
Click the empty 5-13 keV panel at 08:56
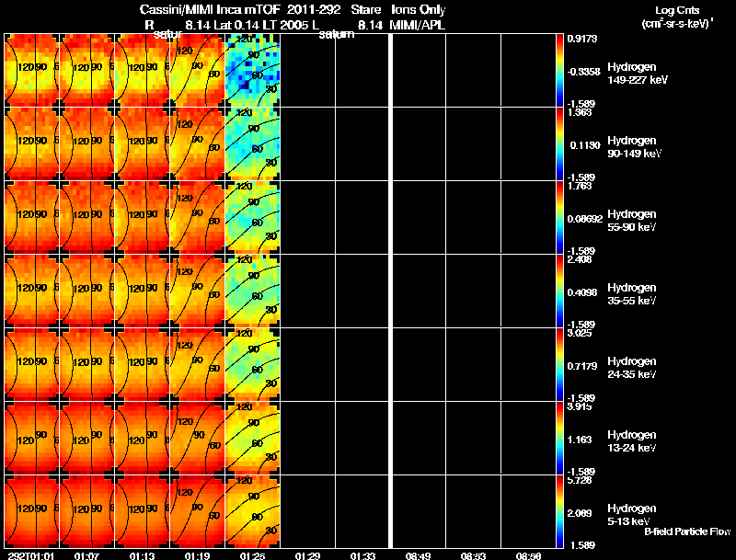[528, 511]
